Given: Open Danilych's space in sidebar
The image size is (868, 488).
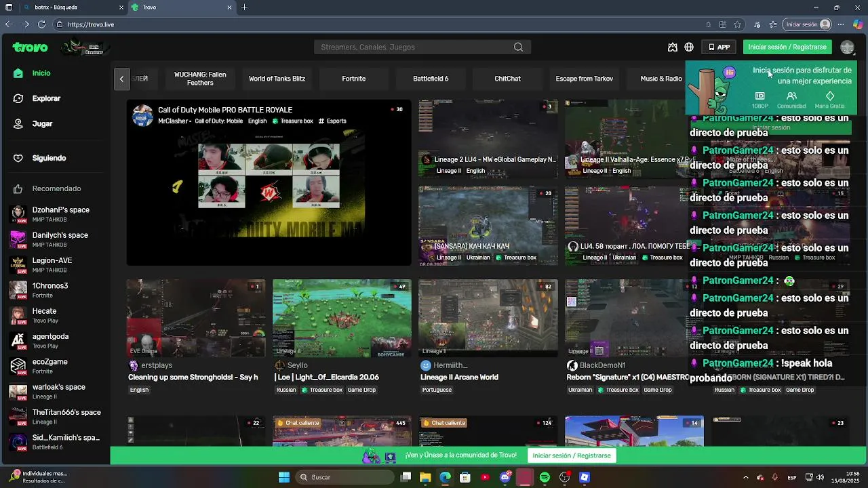Looking at the screenshot, I should [55, 239].
